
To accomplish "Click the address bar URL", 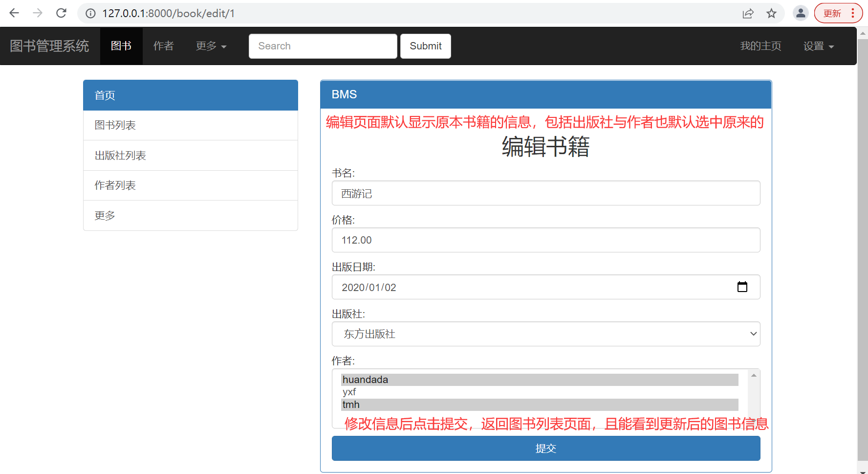I will pyautogui.click(x=169, y=14).
